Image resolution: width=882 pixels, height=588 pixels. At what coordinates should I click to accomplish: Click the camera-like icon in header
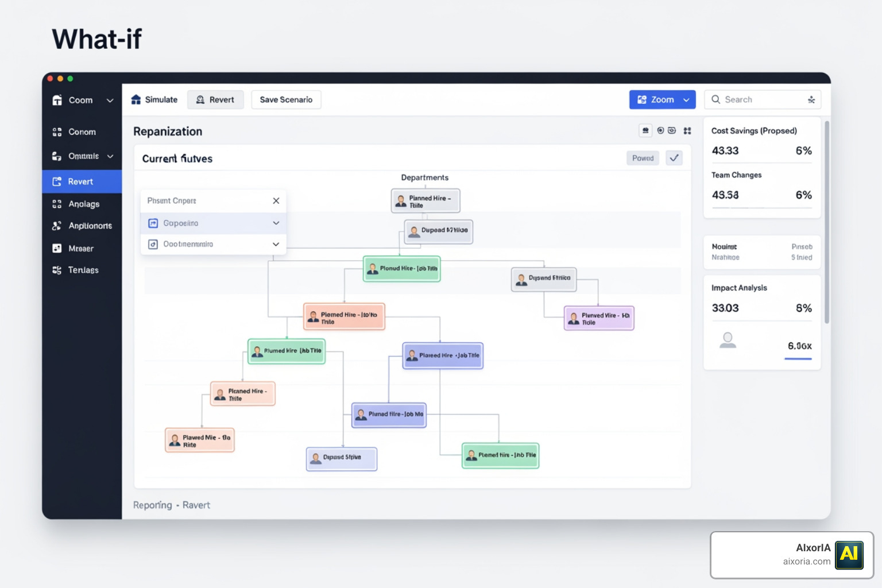pos(672,131)
